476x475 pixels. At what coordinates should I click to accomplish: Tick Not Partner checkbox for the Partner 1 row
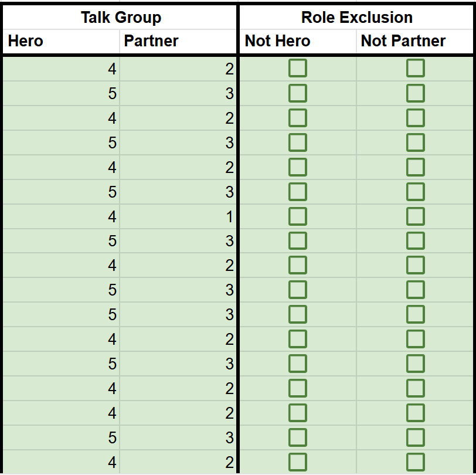(x=415, y=217)
